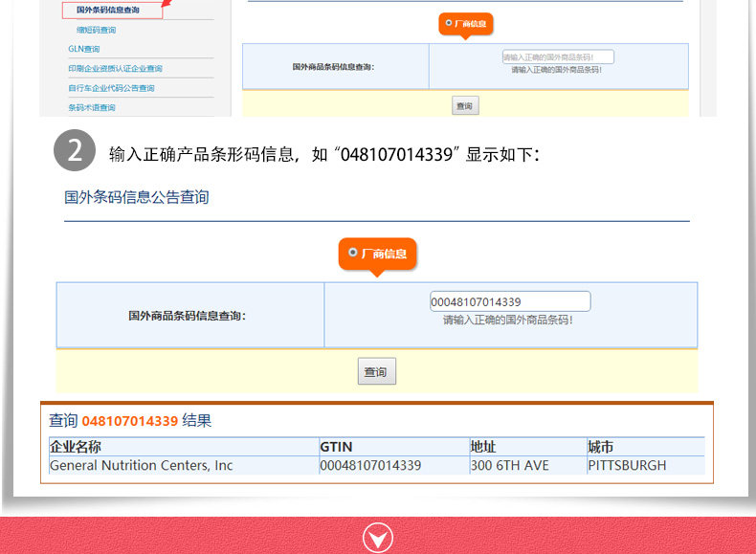Viewport: 756px width, 554px height.
Task: Open 缩短码查询 sidebar link
Action: (96, 30)
